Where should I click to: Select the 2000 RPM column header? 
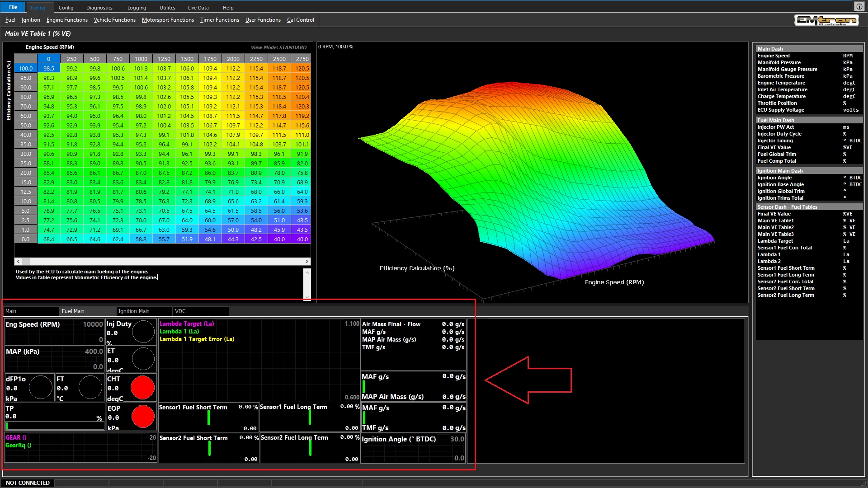[x=233, y=59]
